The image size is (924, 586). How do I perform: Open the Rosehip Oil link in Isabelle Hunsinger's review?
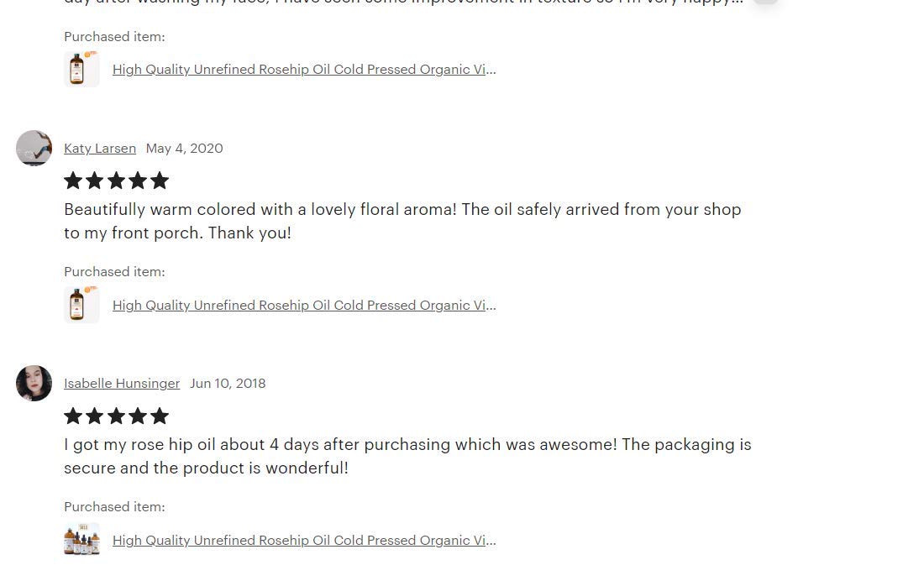(304, 541)
